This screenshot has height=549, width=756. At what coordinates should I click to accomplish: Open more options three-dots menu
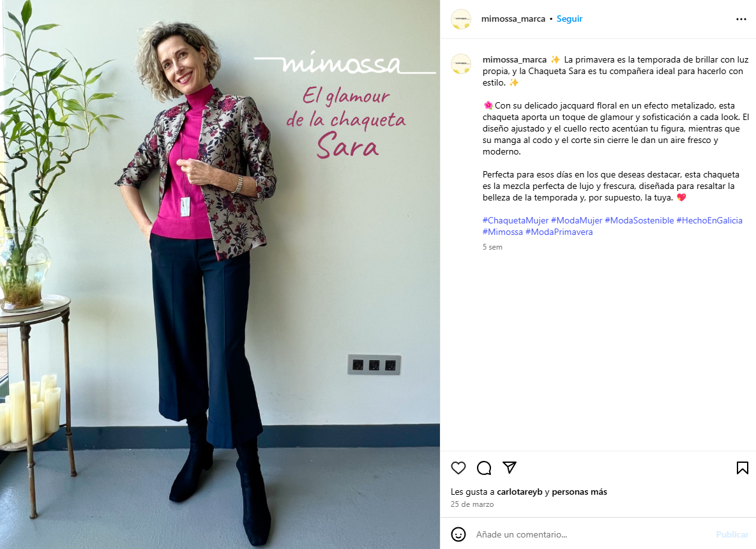[741, 19]
